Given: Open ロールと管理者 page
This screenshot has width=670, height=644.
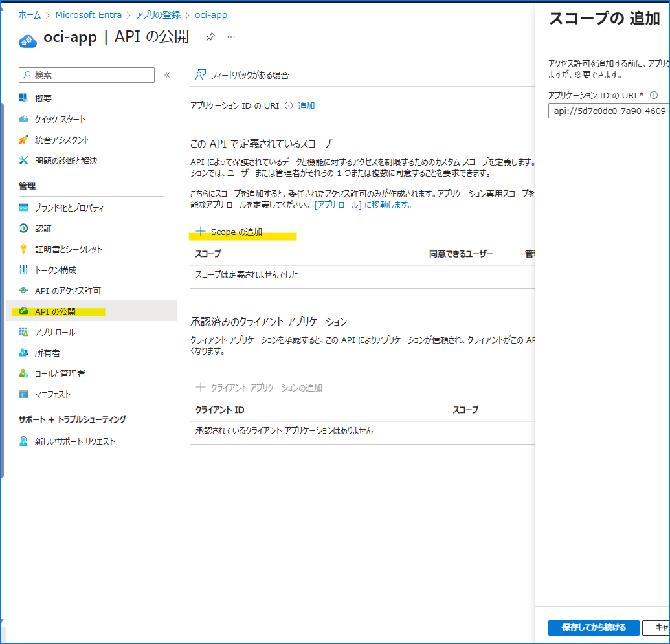Looking at the screenshot, I should (60, 373).
